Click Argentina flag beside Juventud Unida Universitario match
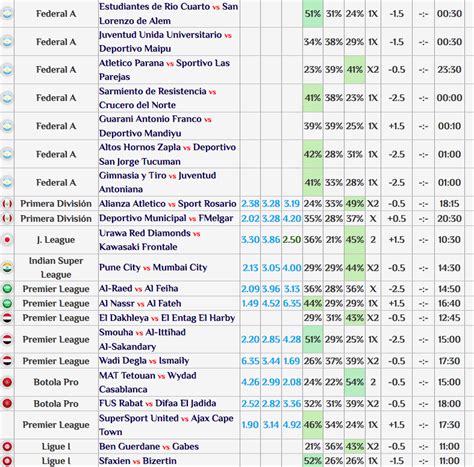474x467 pixels. click(7, 42)
